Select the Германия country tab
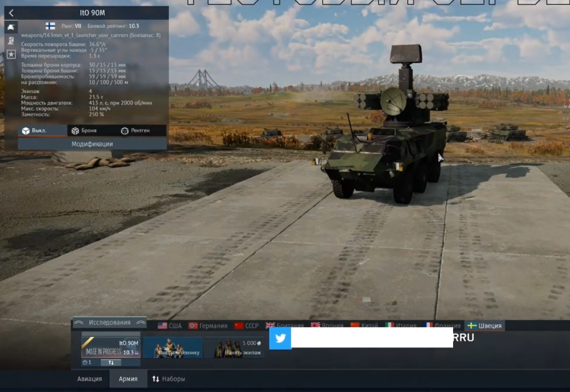This screenshot has height=392, width=570. (208, 326)
